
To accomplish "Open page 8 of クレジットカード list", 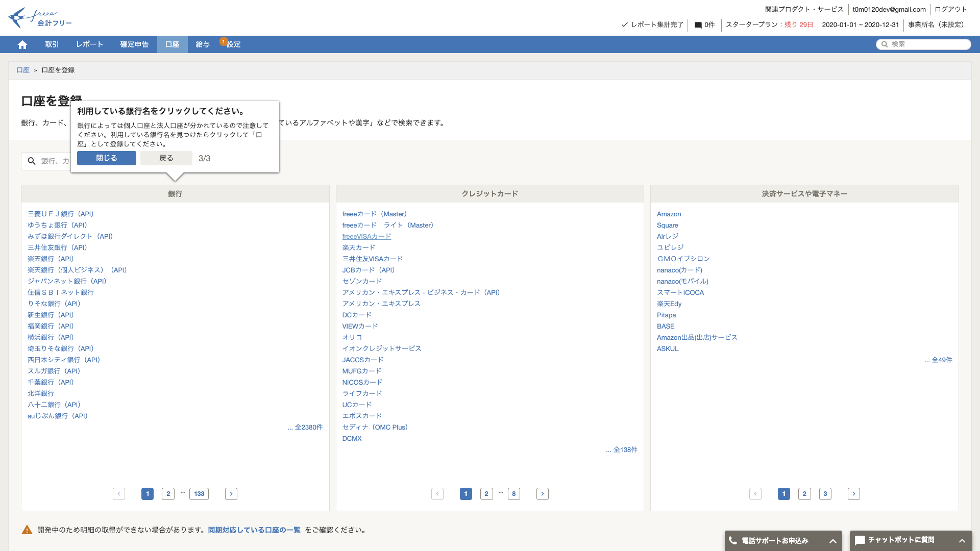I will point(514,494).
